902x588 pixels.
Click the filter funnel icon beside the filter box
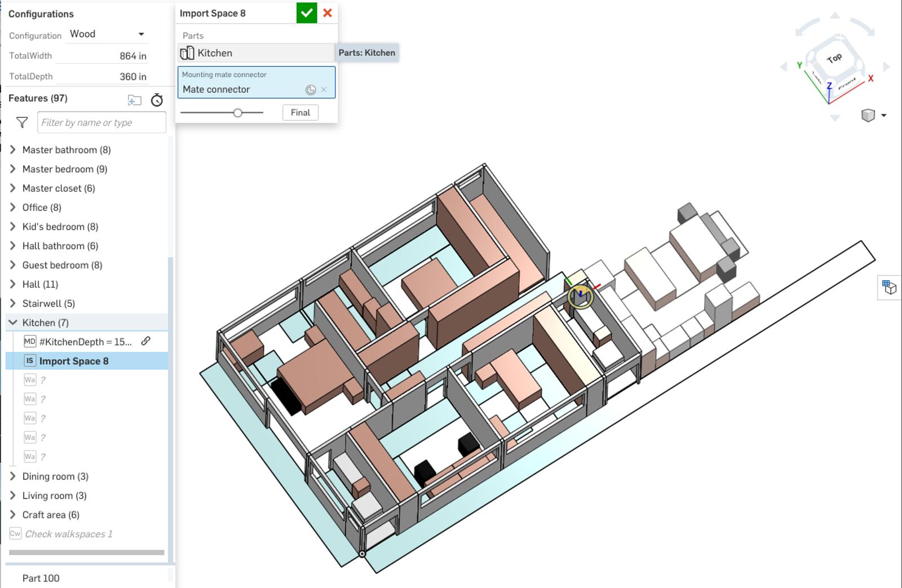coord(21,122)
